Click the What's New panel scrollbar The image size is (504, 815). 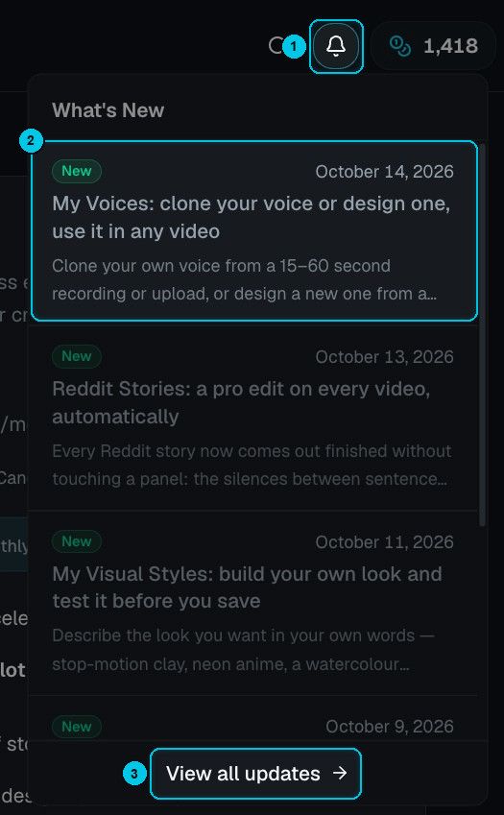[482, 335]
